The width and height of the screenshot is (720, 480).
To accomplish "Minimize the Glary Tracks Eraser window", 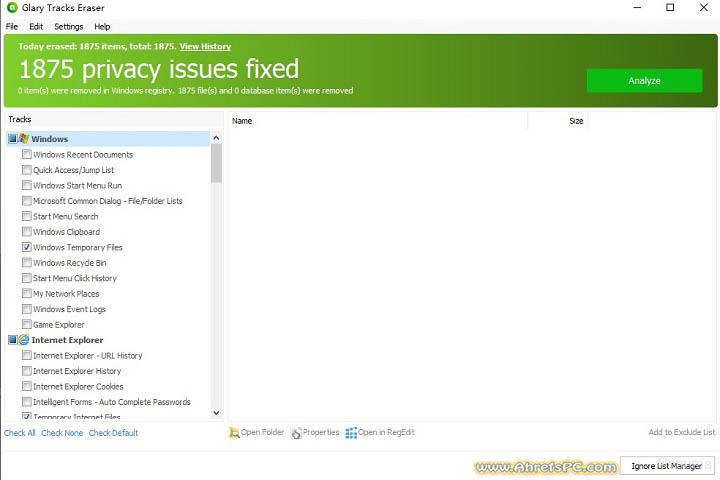I will click(x=637, y=7).
